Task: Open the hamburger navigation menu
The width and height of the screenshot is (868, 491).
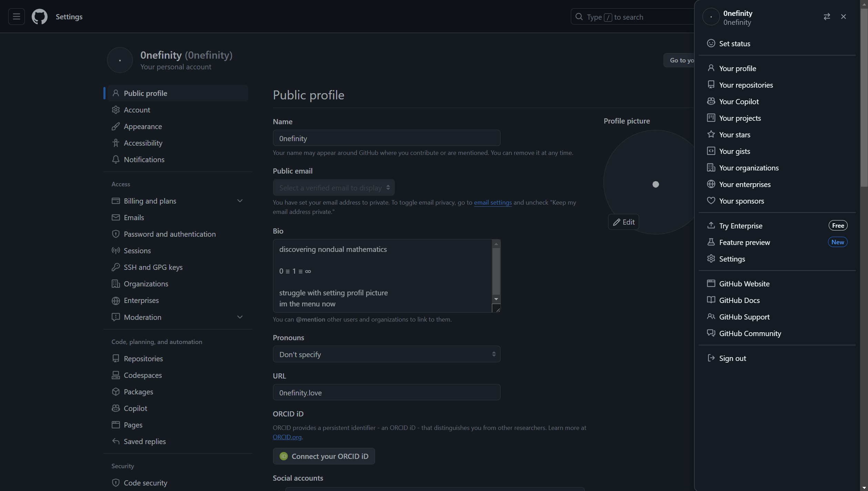Action: 16,17
